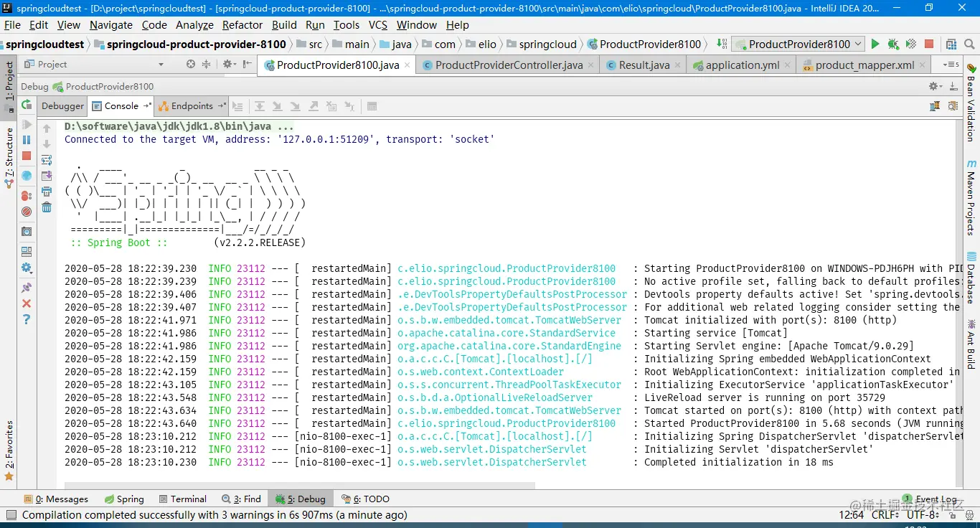980x528 pixels.
Task: Switch to the Debugger tab
Action: [x=62, y=105]
